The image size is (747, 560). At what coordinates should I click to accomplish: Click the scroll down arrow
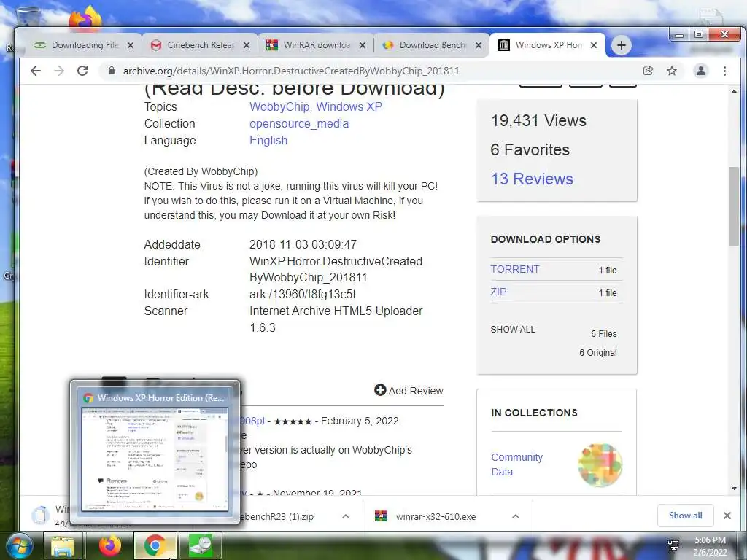tap(734, 489)
